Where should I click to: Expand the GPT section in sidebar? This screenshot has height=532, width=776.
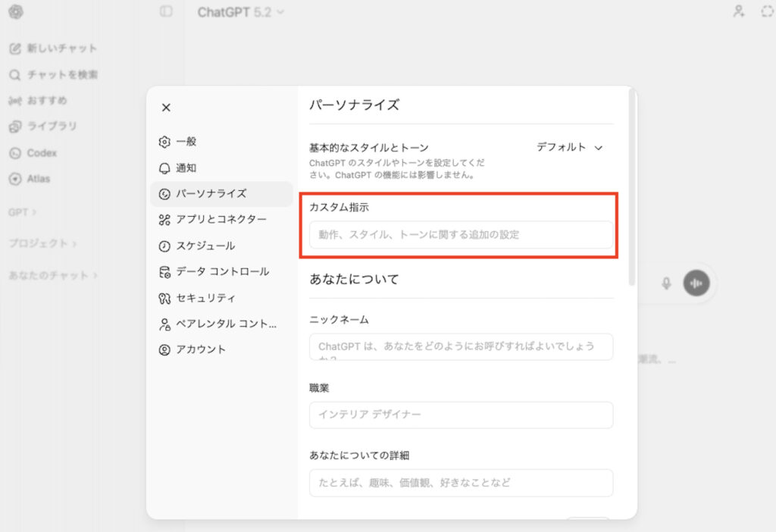pos(22,212)
